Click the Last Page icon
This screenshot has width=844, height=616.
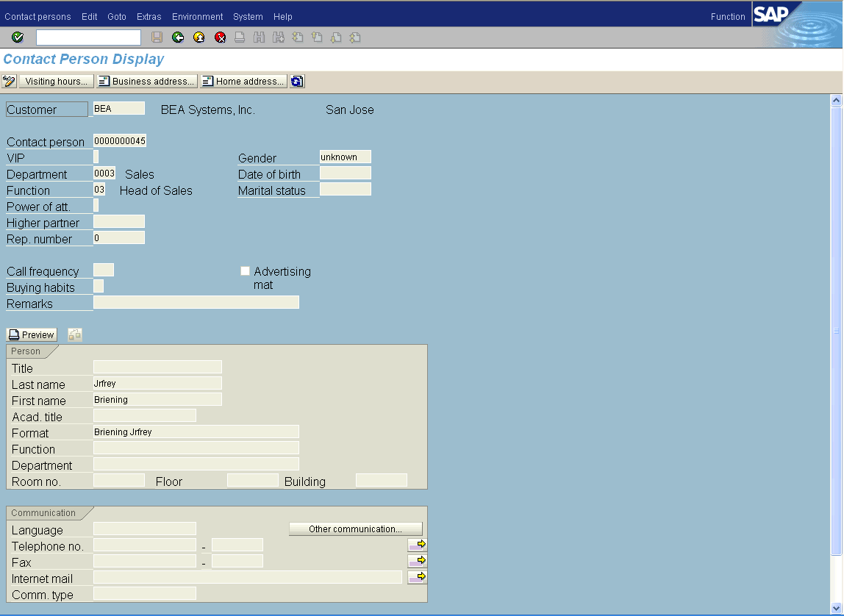coord(354,37)
